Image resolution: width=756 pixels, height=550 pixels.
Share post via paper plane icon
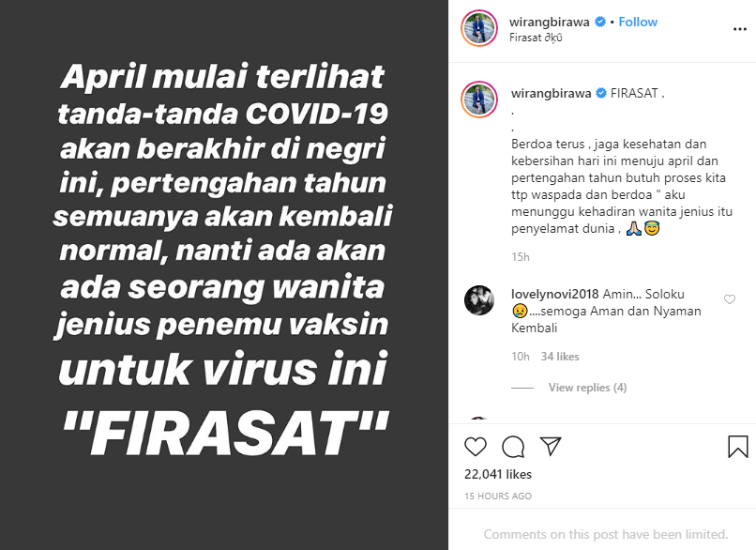(x=551, y=446)
